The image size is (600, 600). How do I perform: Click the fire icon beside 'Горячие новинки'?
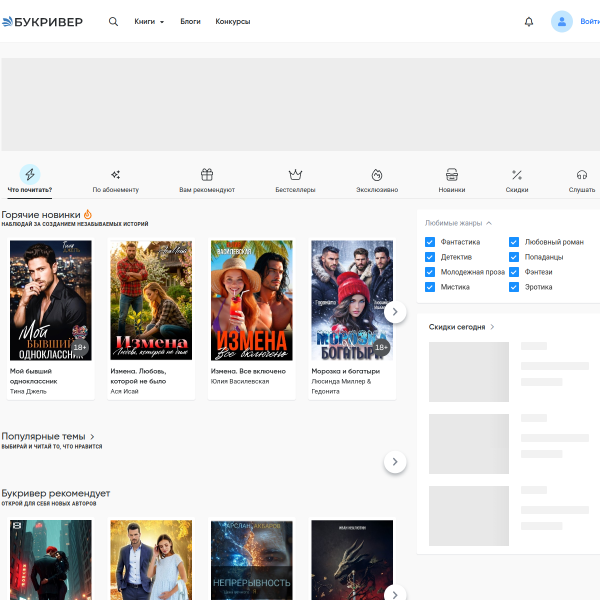pos(88,214)
